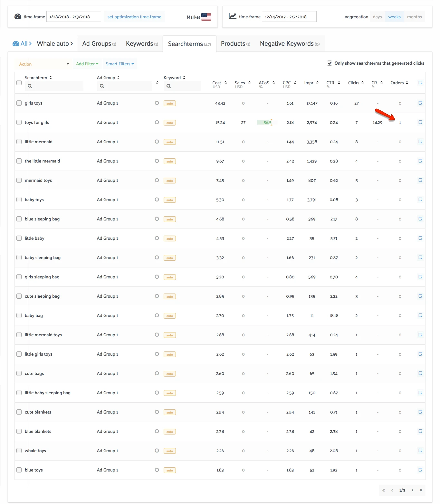This screenshot has width=440, height=504.
Task: Click the auto keyword tag in mermaid toys row
Action: [170, 181]
